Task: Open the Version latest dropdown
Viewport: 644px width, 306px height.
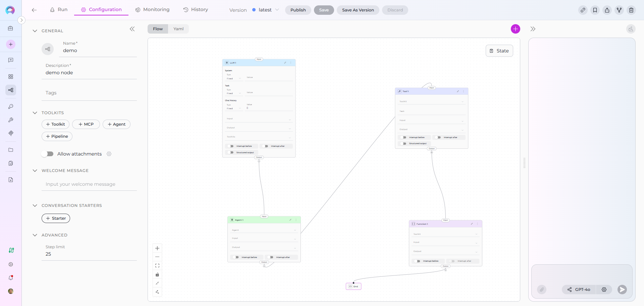Action: [266, 10]
